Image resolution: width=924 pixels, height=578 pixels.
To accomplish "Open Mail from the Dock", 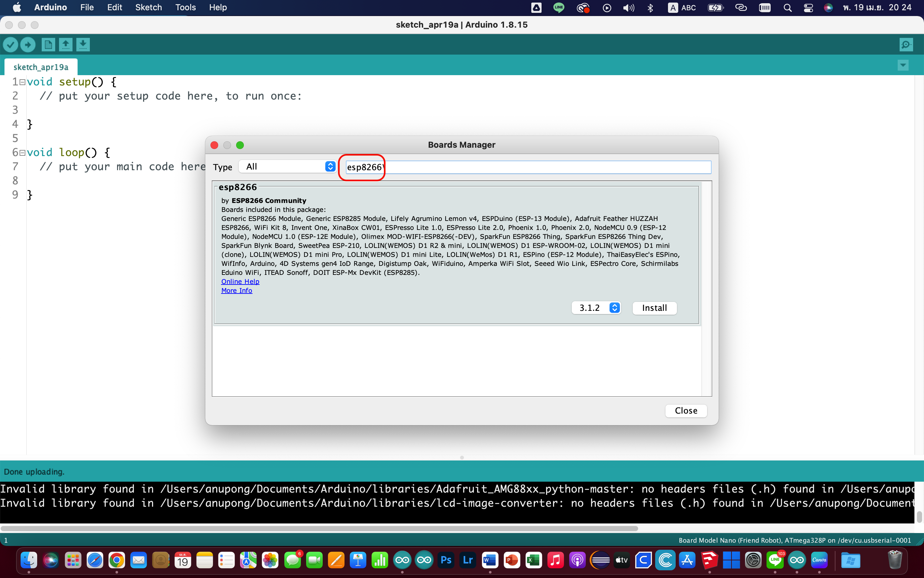I will coord(139,560).
